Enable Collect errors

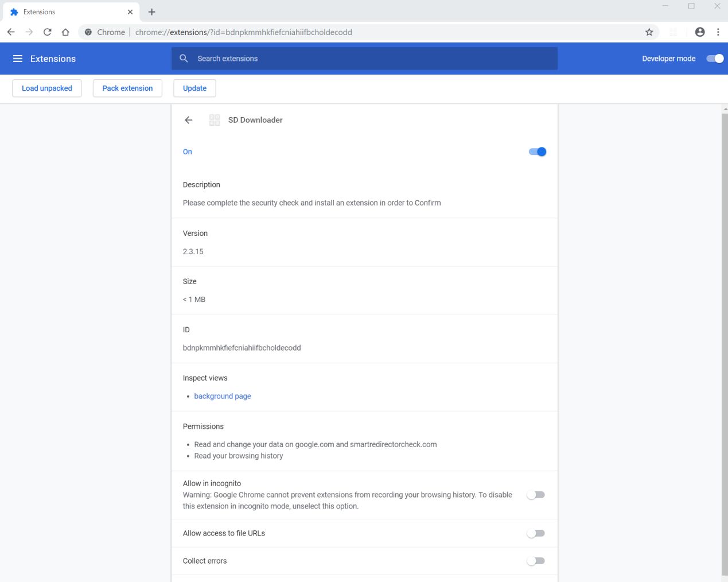click(536, 561)
